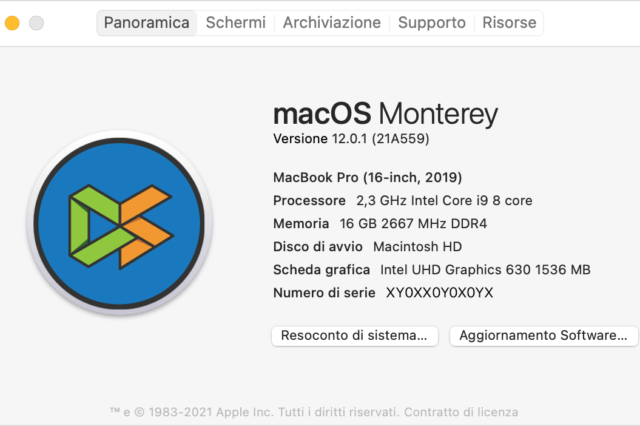Image resolution: width=640 pixels, height=426 pixels.
Task: Click the macOS Monterey title text
Action: click(x=385, y=113)
